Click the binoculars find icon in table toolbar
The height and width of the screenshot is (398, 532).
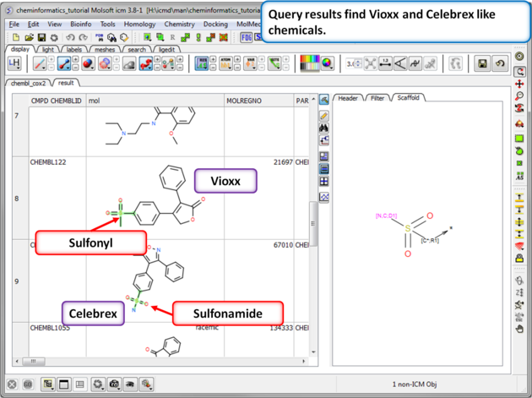click(x=324, y=128)
